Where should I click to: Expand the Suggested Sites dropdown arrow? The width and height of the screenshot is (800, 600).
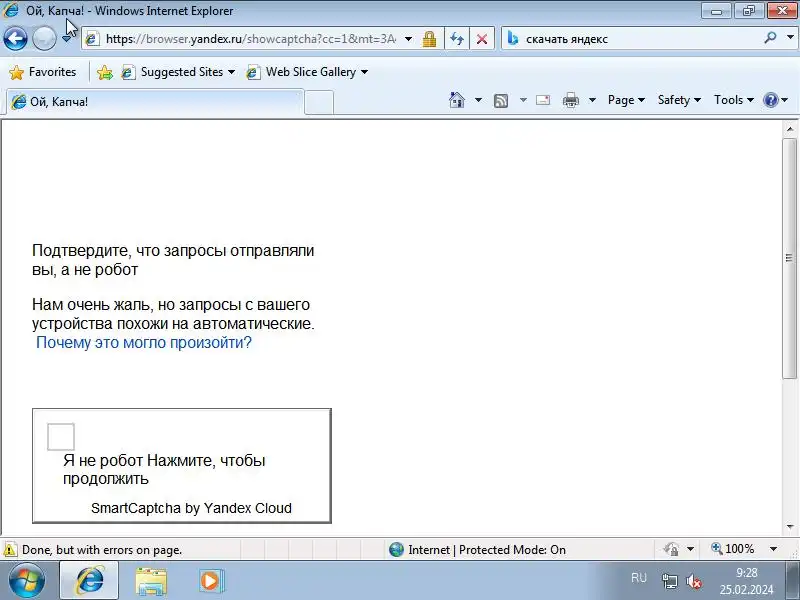(x=231, y=72)
